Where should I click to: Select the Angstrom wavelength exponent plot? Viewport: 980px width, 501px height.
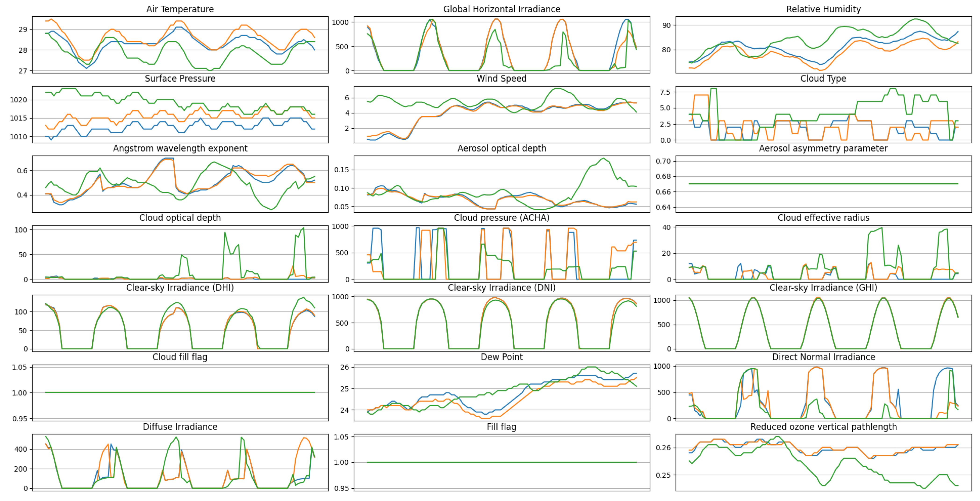click(180, 184)
